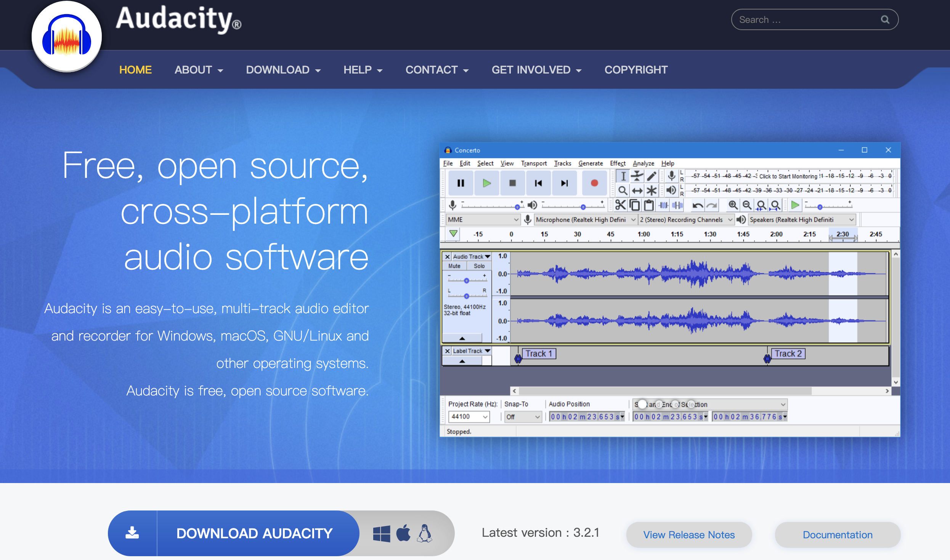This screenshot has height=560, width=950.
Task: Open the Generate menu
Action: click(x=591, y=163)
